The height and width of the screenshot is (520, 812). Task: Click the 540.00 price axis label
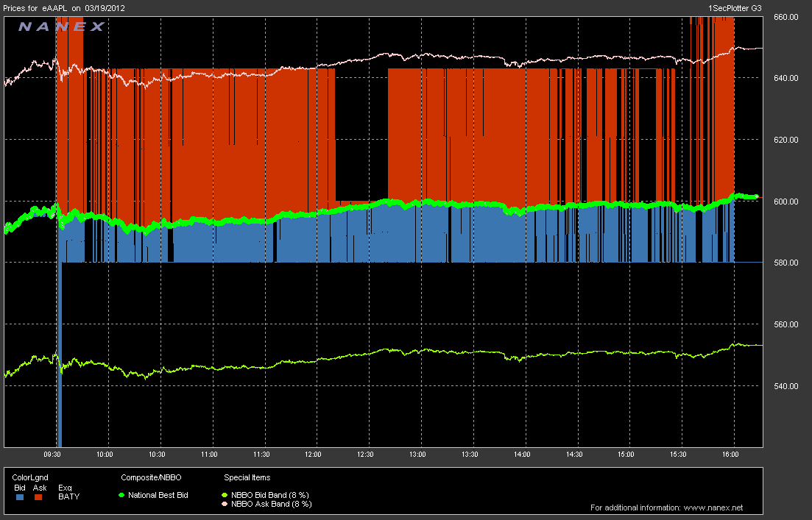(x=785, y=386)
